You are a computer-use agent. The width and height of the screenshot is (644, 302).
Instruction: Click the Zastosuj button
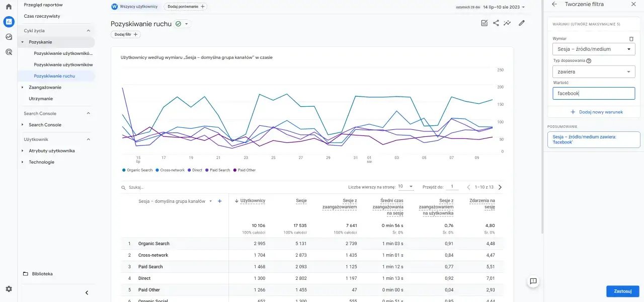623,291
